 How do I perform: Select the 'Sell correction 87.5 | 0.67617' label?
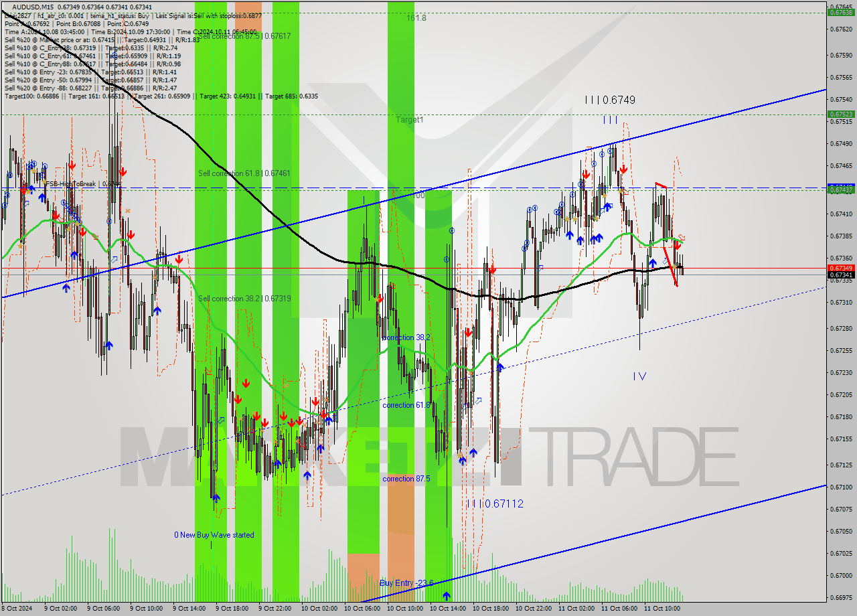[x=244, y=36]
